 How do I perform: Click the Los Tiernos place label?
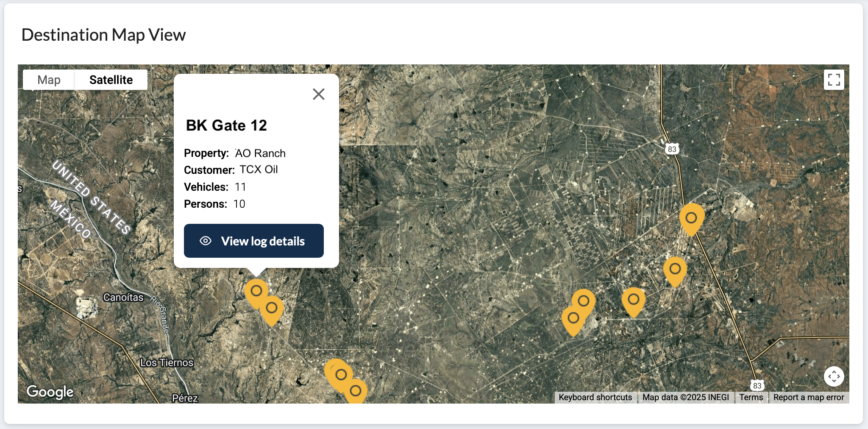[x=167, y=363]
